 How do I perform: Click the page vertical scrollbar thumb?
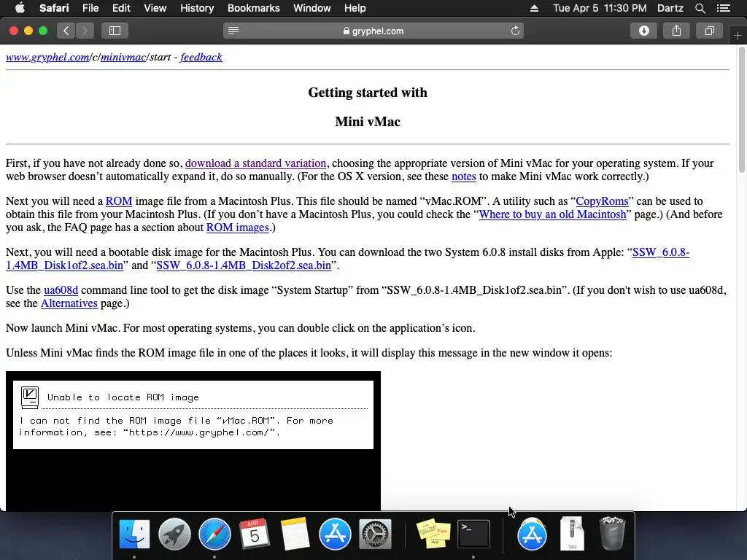pos(741,110)
